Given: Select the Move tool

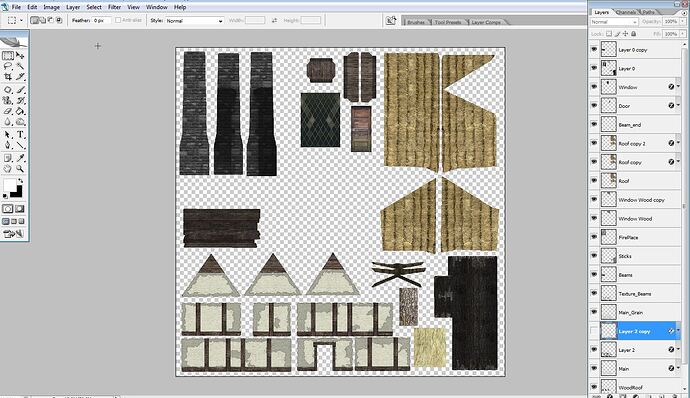Looking at the screenshot, I should coord(20,55).
